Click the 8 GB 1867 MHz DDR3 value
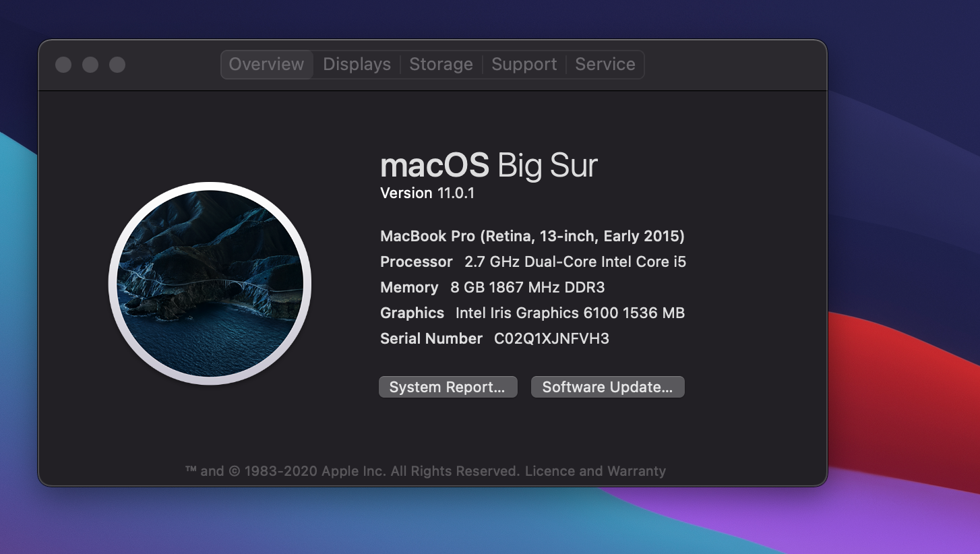The width and height of the screenshot is (980, 554). coord(527,287)
